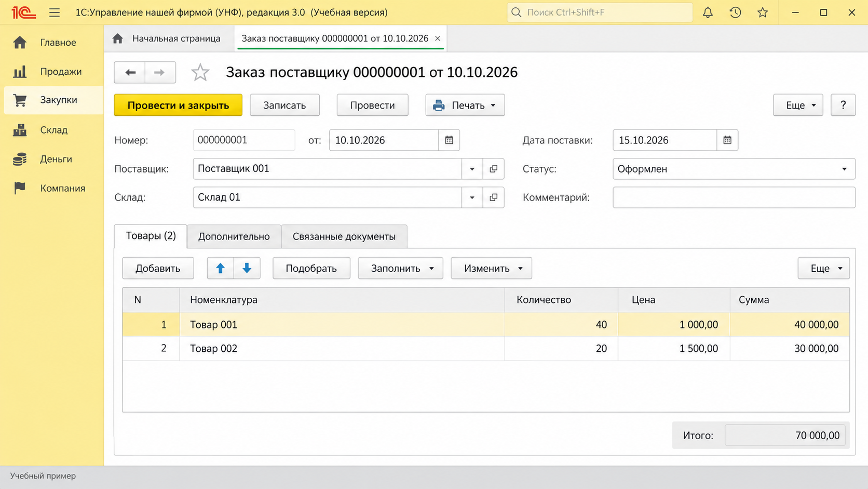Open Деньги section in sidebar
The height and width of the screenshot is (489, 868).
pos(52,159)
